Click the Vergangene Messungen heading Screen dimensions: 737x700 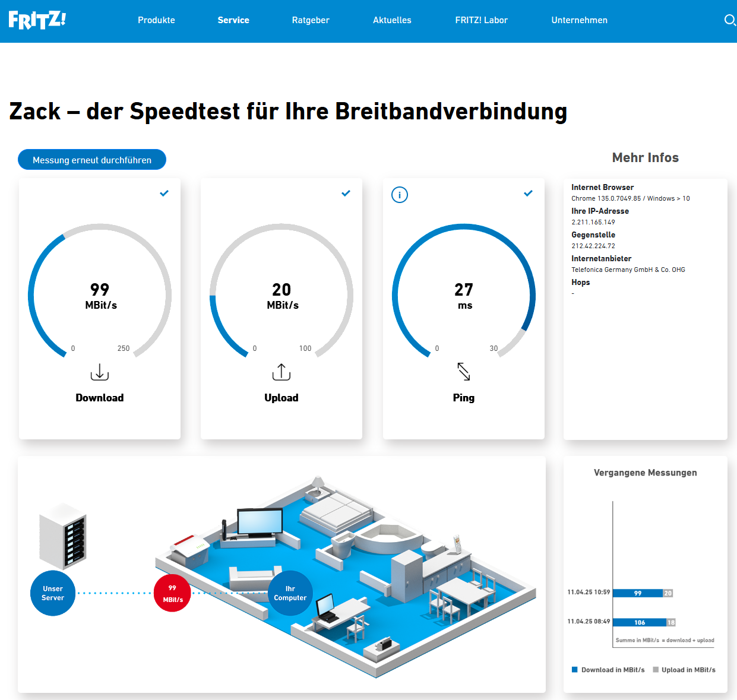click(646, 473)
